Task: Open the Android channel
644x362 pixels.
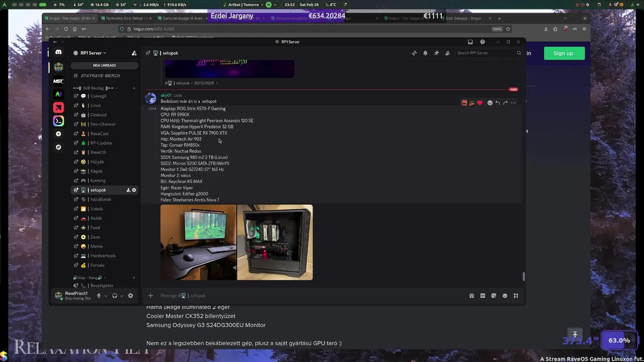Action: [104, 115]
